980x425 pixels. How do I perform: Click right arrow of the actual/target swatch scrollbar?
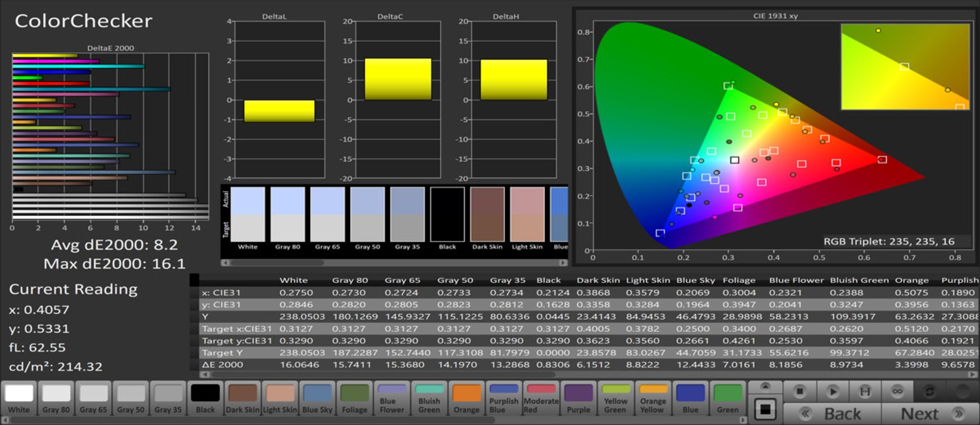coord(563,263)
